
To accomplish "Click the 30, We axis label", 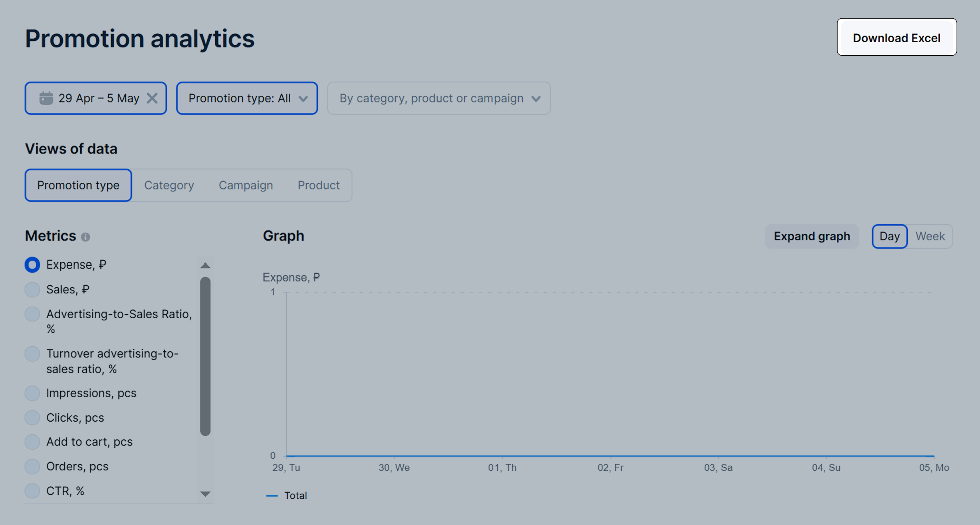I will pos(394,467).
